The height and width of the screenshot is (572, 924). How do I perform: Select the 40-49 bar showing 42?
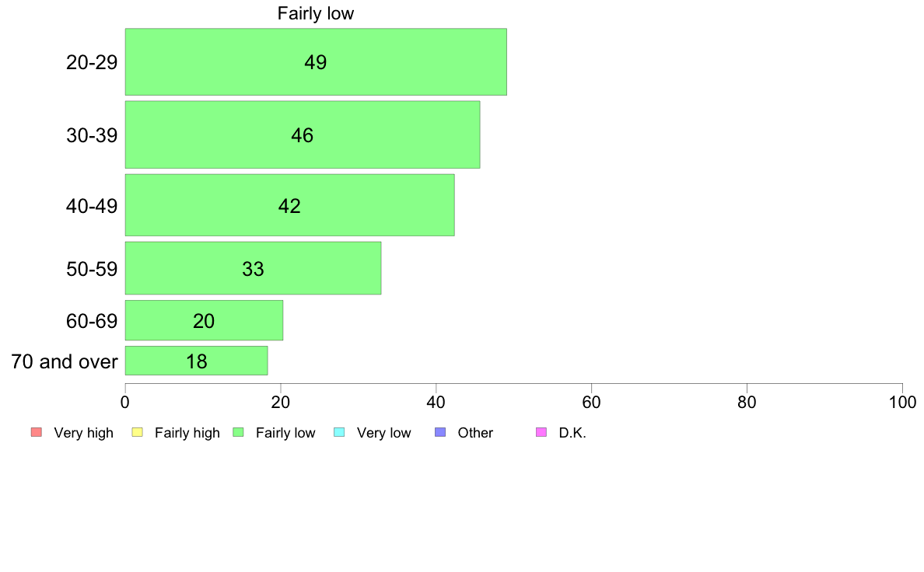pos(289,205)
